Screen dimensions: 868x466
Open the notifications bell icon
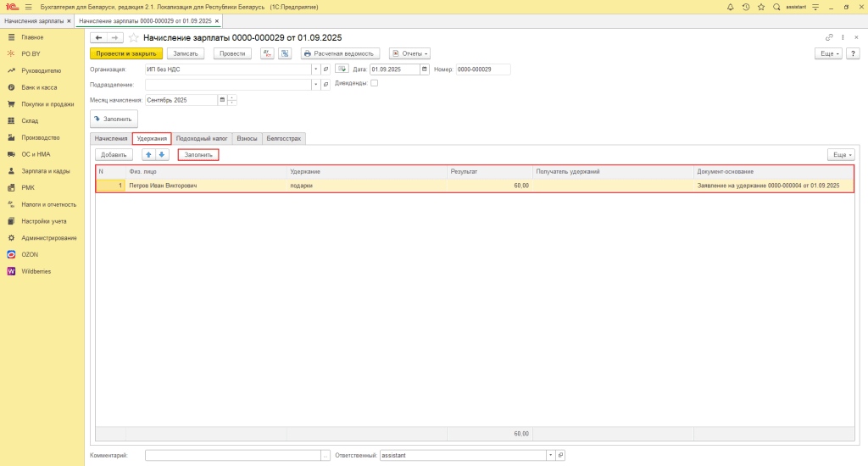pyautogui.click(x=731, y=7)
